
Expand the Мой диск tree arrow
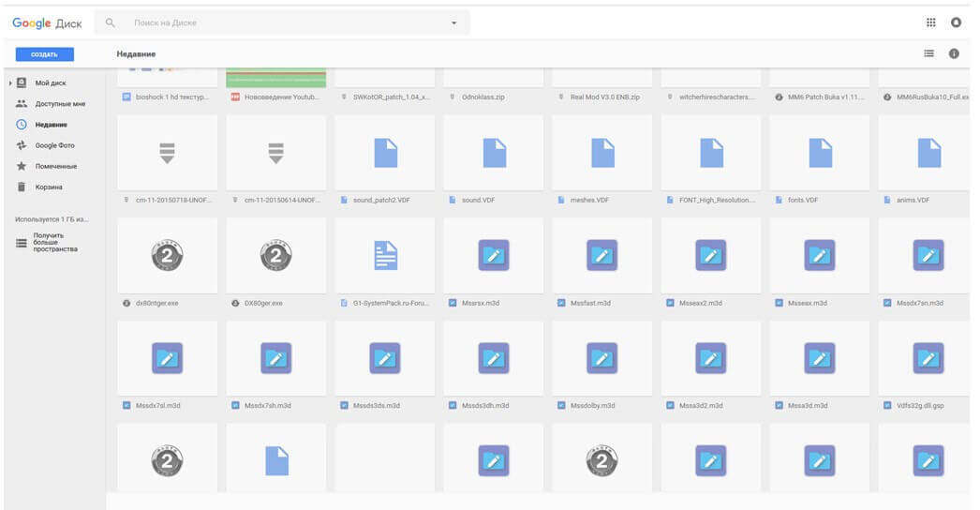click(x=10, y=82)
